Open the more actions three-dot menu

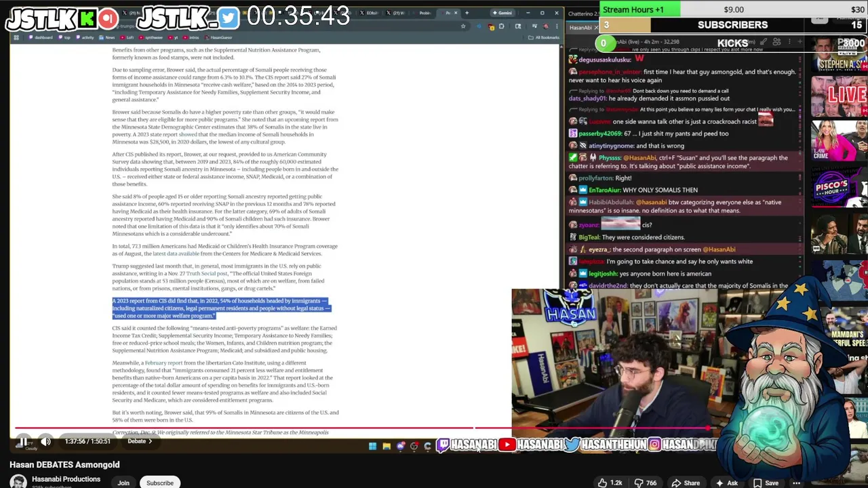tap(797, 483)
